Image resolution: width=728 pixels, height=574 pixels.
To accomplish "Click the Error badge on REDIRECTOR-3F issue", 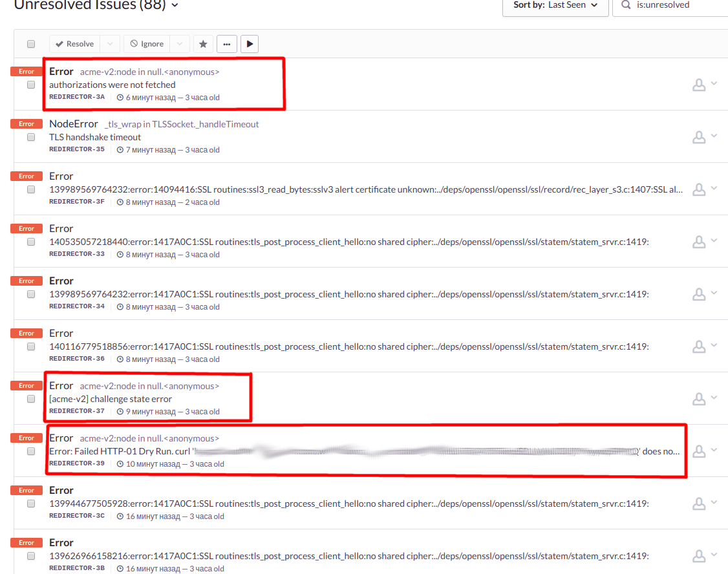I will pyautogui.click(x=27, y=176).
